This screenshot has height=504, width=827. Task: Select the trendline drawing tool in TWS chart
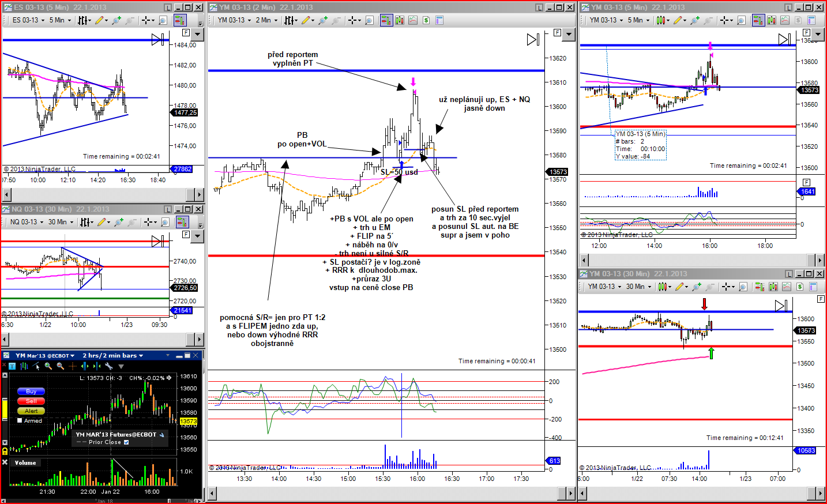tap(37, 366)
